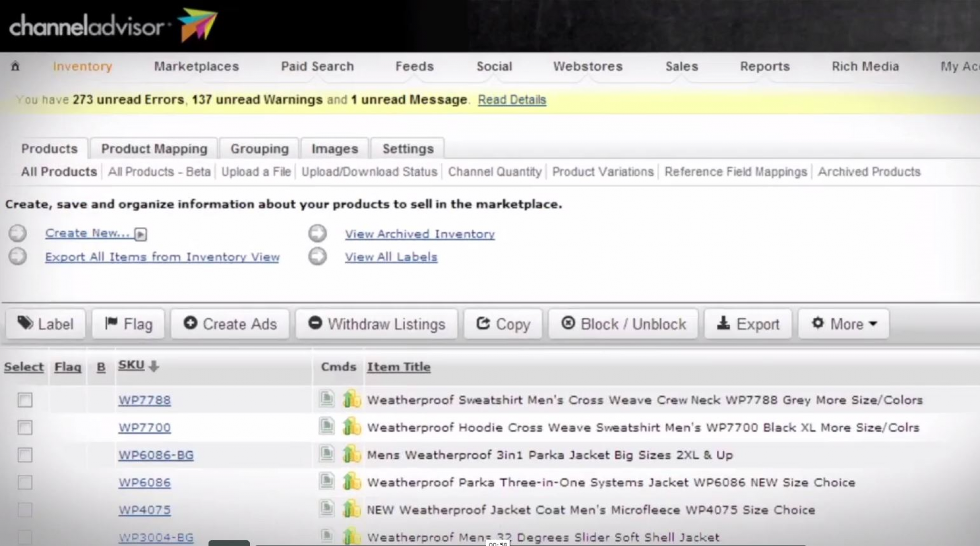980x546 pixels.
Task: Open the document command icon beside WP7788
Action: tap(327, 400)
